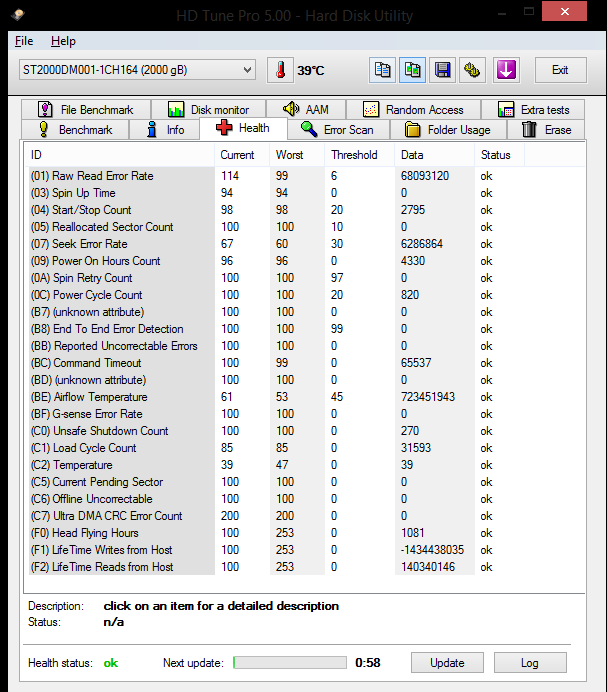Image resolution: width=607 pixels, height=692 pixels.
Task: Click the Next update progress bar
Action: tap(290, 662)
